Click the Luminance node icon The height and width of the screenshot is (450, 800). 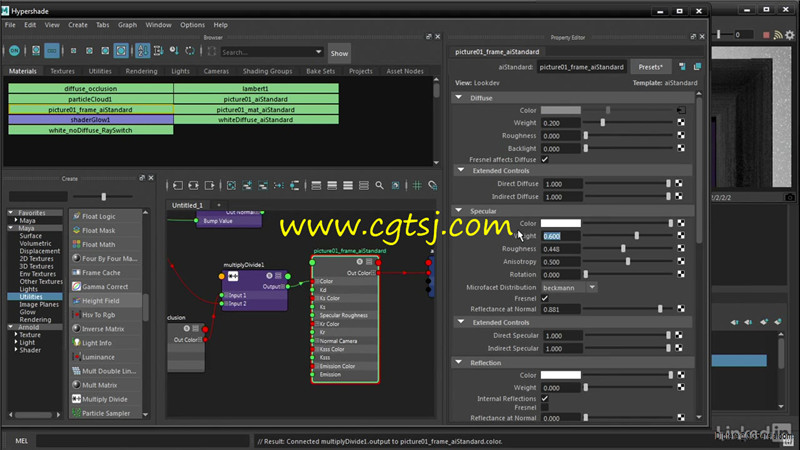tap(77, 357)
